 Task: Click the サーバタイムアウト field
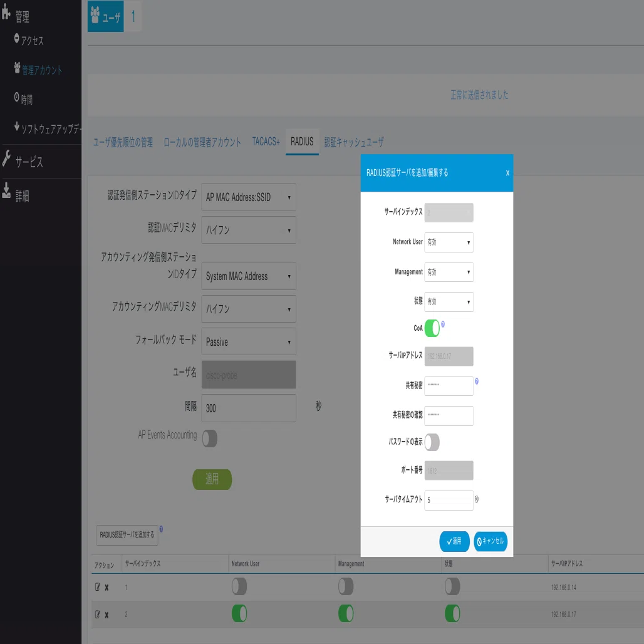tap(449, 501)
